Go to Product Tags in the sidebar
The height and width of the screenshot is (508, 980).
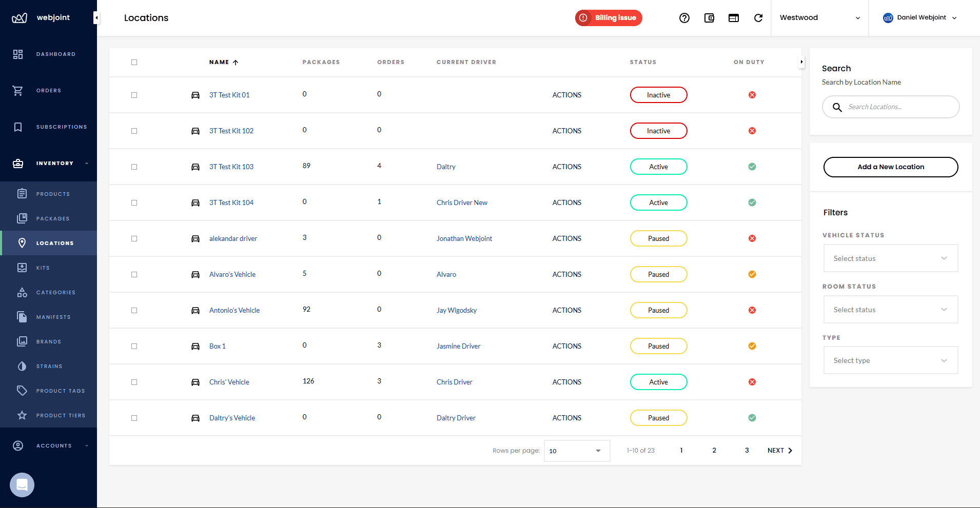point(60,391)
